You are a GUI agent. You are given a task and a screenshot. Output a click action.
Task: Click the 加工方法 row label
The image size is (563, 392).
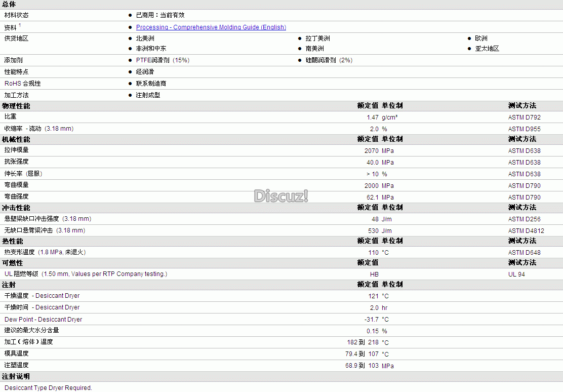(x=17, y=95)
